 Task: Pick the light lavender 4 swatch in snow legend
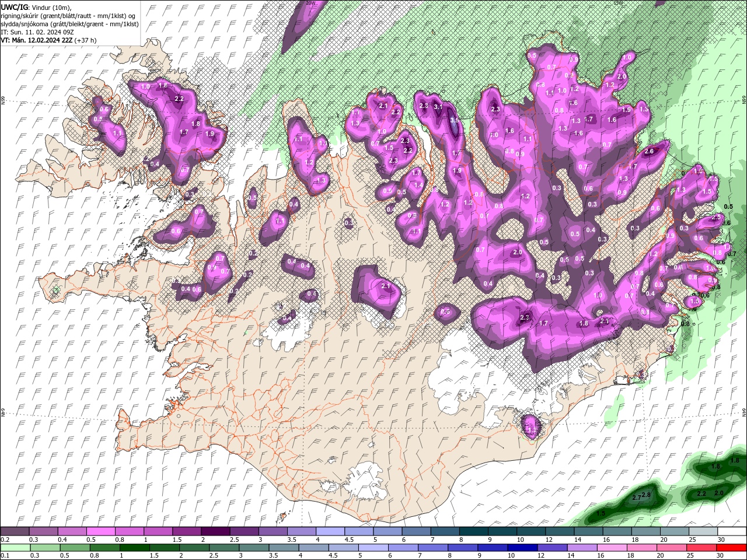330,531
